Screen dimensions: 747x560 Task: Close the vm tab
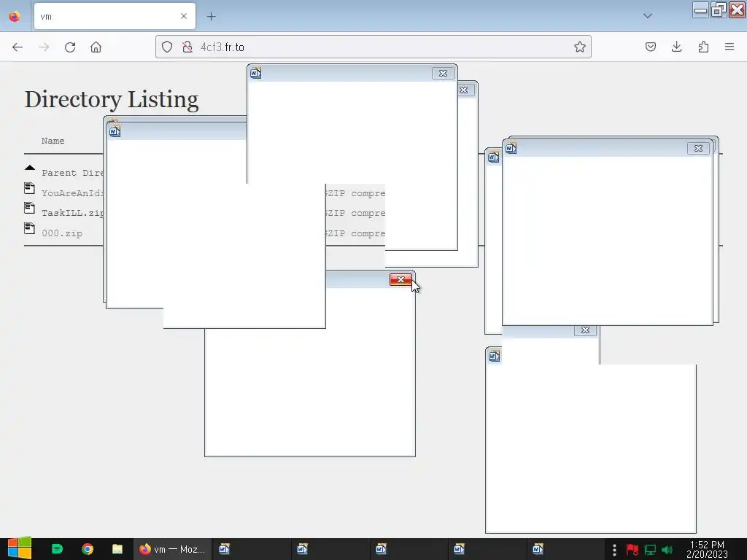pos(183,16)
